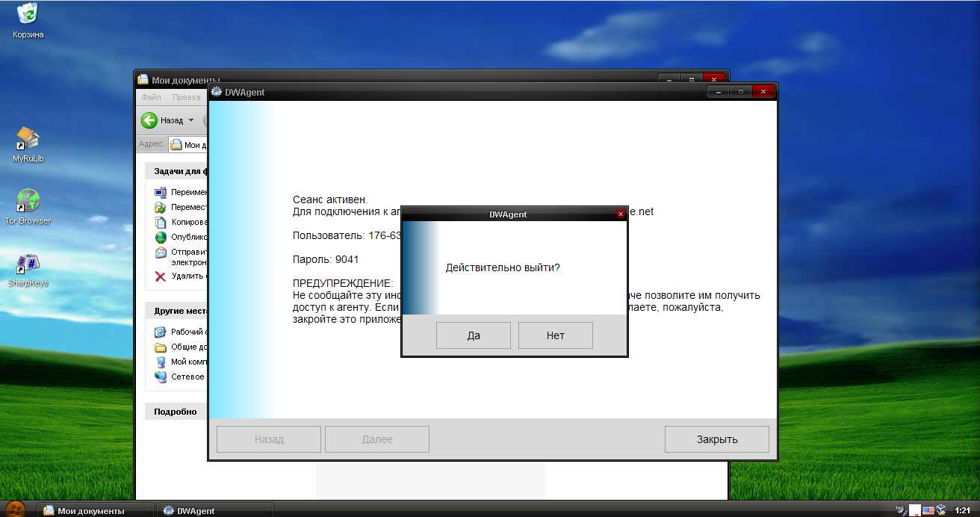Switch to Мои документы taskbar button
The image size is (980, 517).
[96, 510]
